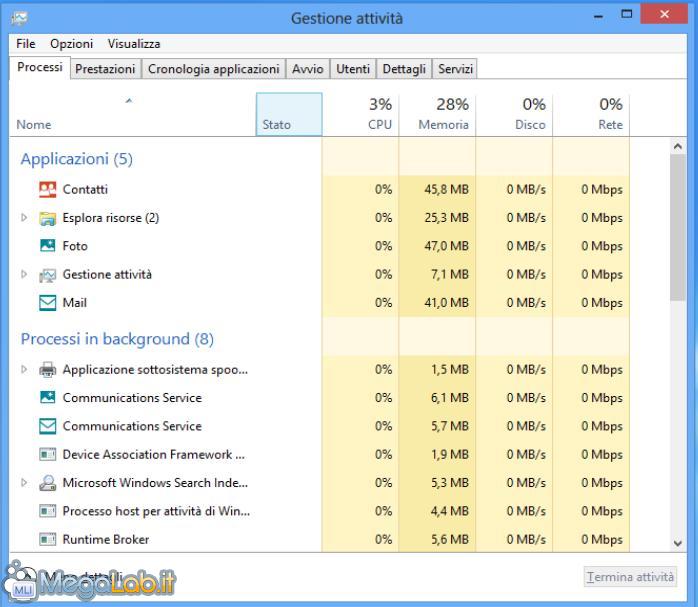This screenshot has height=607, width=698.
Task: Select the Contatti process name
Action: [x=85, y=190]
